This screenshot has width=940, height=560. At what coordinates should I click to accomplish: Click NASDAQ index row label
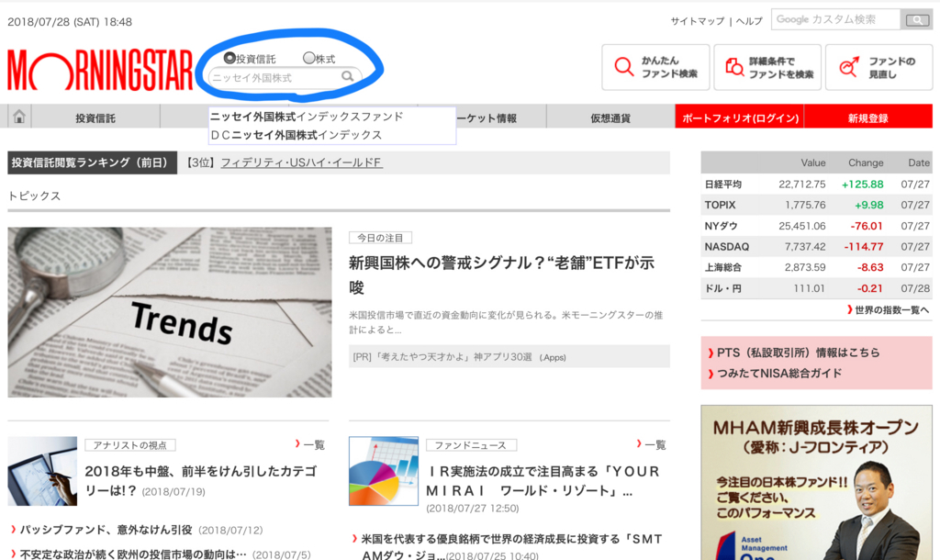[727, 246]
